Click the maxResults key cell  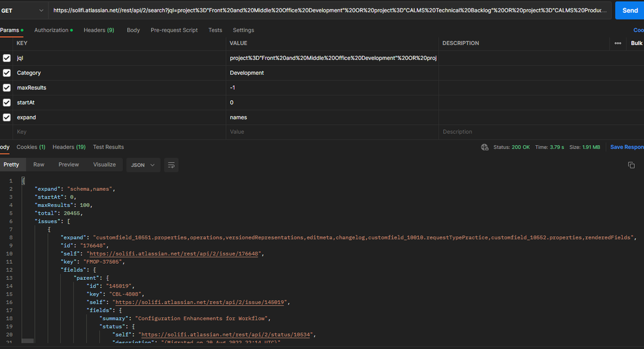coord(119,88)
